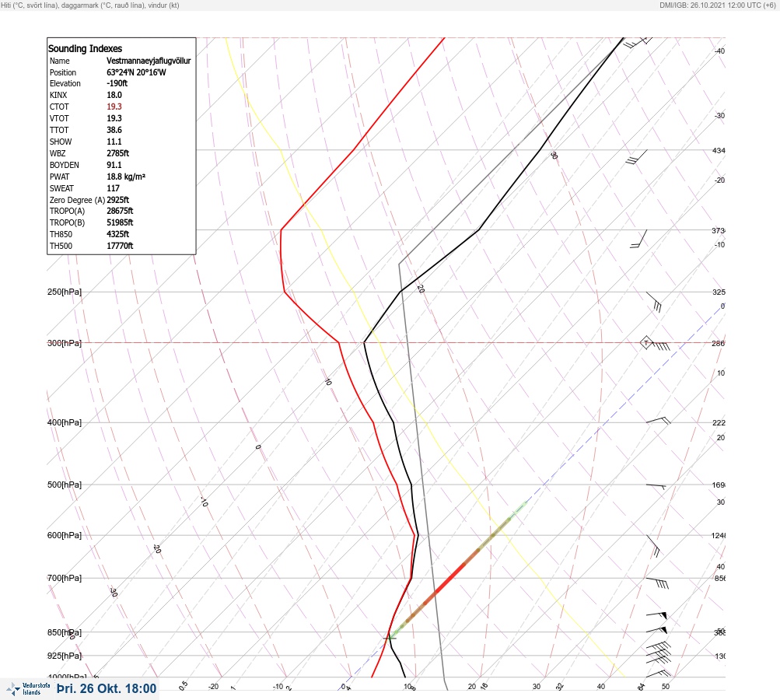Image resolution: width=780 pixels, height=700 pixels.
Task: Click the 'Sounding Indexes' heading
Action: pyautogui.click(x=85, y=49)
